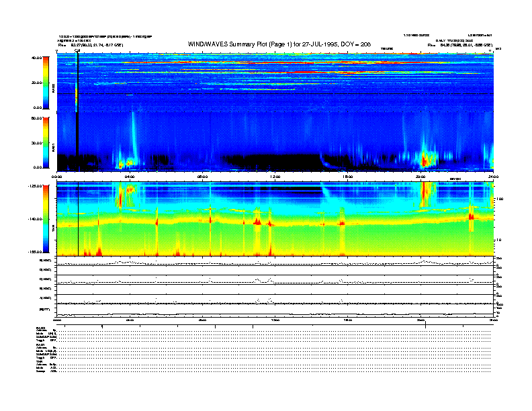Click the RAD2 spectrogram panel
The image size is (532, 411).
click(275, 83)
